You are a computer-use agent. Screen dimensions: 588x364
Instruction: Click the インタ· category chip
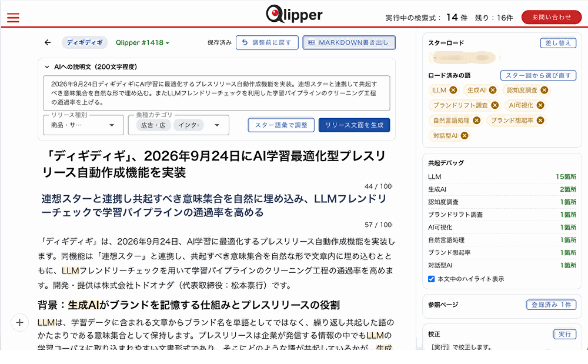click(189, 125)
